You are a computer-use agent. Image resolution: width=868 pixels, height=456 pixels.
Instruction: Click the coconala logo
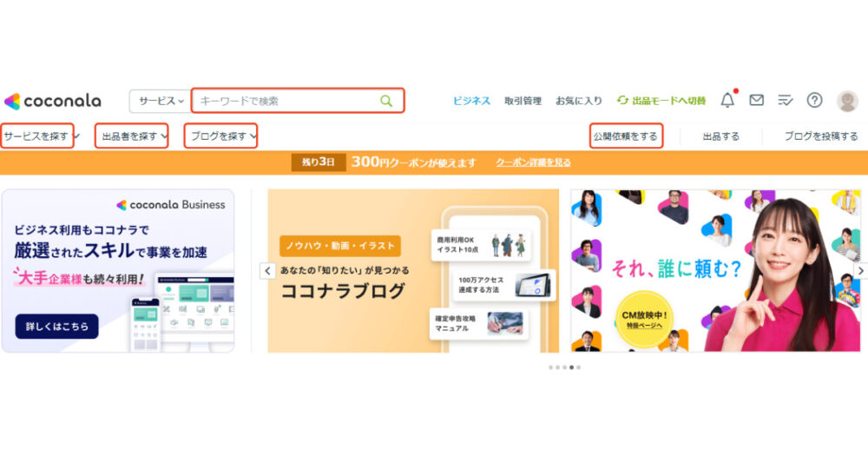click(x=53, y=101)
